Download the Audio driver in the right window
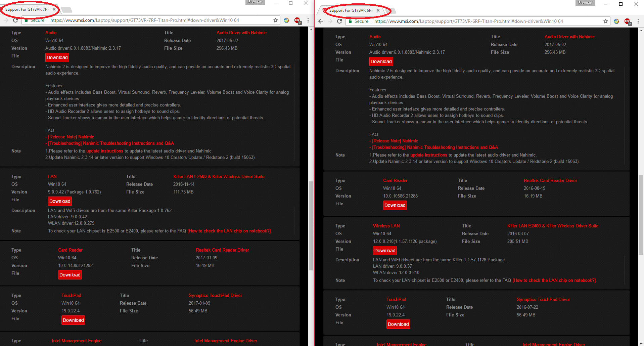Image resolution: width=644 pixels, height=346 pixels. pyautogui.click(x=381, y=61)
